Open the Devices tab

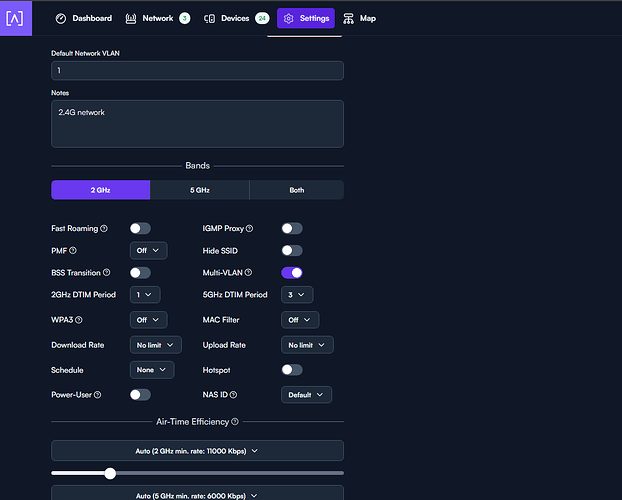point(236,18)
